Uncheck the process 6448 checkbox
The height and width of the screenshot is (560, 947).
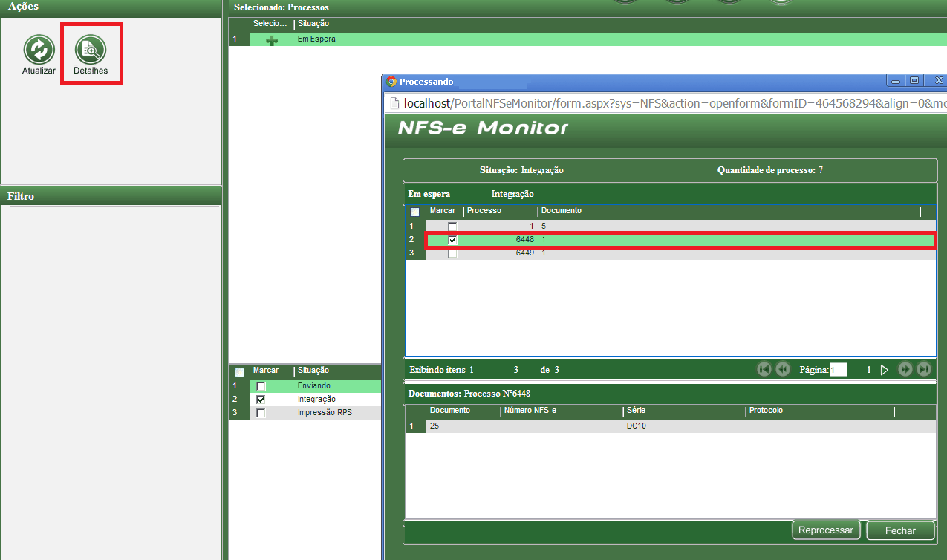[x=452, y=240]
